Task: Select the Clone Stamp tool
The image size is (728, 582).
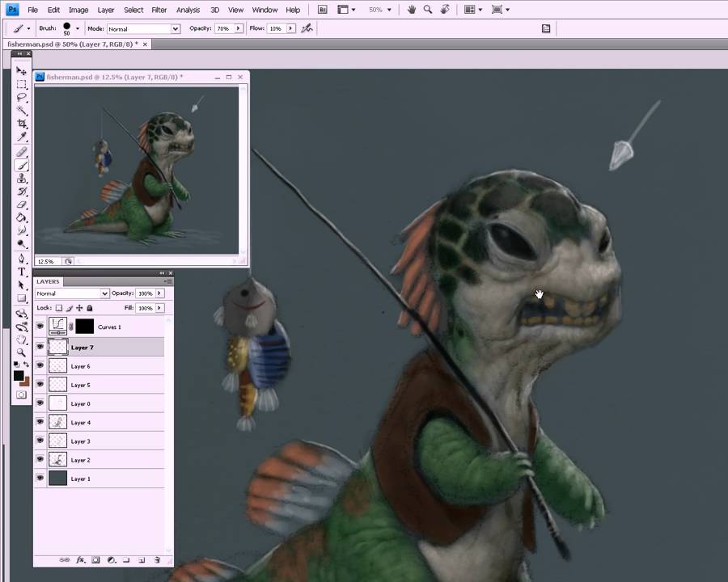Action: [x=21, y=178]
